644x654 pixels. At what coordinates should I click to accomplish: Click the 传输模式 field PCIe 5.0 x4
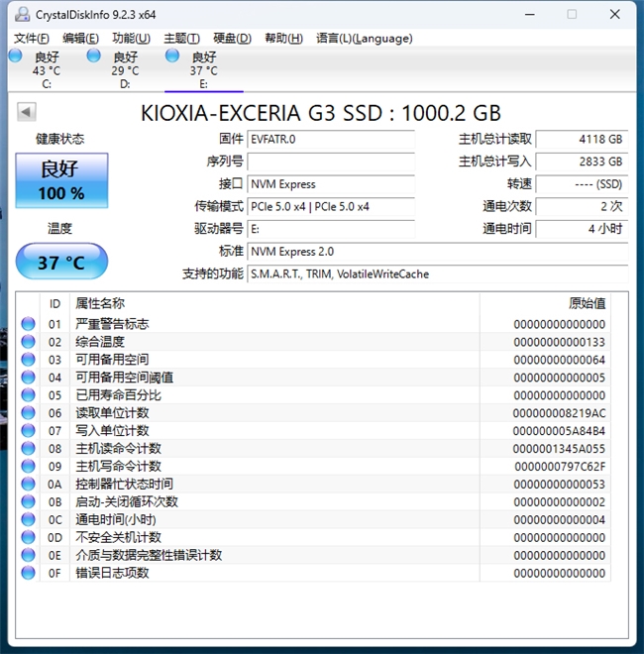click(x=331, y=207)
